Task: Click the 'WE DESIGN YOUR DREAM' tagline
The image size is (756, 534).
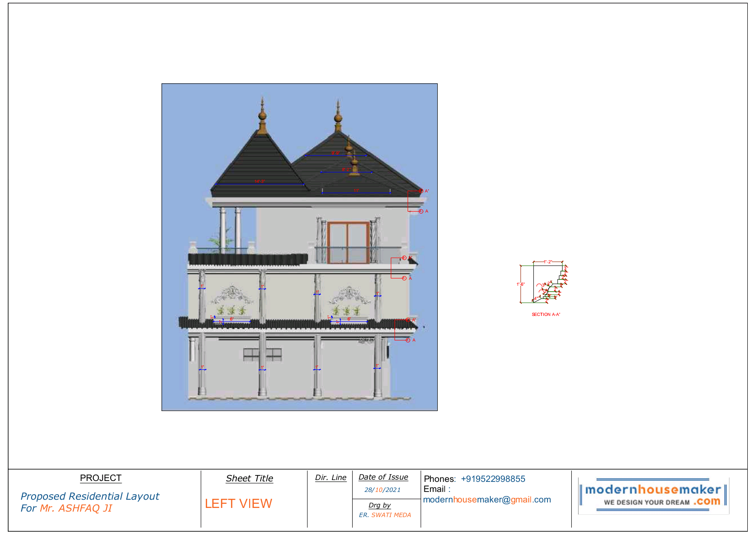Action: tap(647, 502)
